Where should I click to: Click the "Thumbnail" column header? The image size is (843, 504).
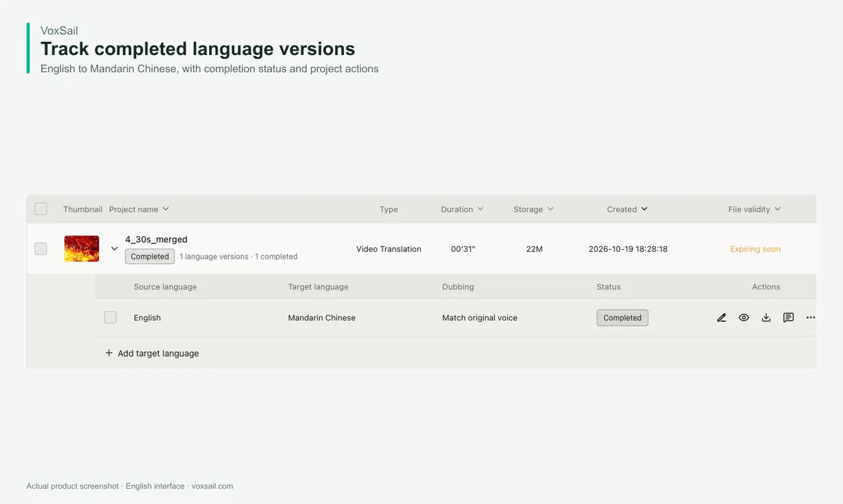click(83, 210)
